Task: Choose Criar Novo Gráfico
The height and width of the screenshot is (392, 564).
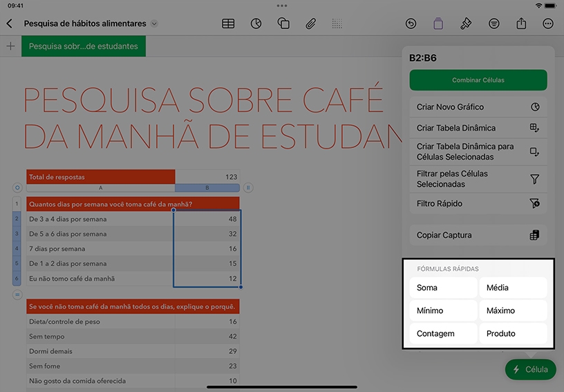Action: click(478, 106)
